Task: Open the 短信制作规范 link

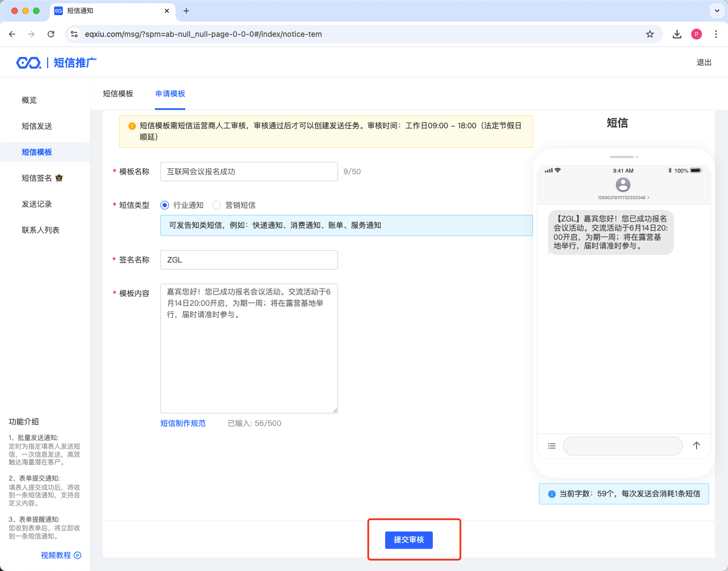Action: coord(183,423)
